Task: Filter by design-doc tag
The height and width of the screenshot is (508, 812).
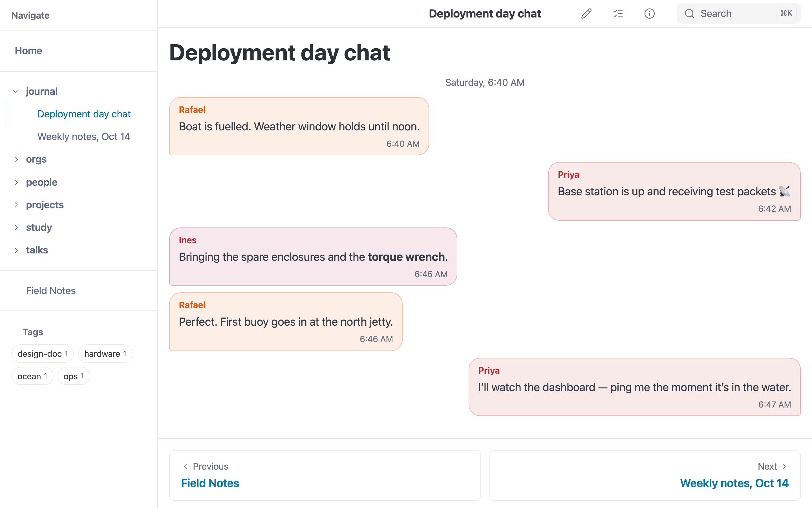Action: tap(43, 354)
